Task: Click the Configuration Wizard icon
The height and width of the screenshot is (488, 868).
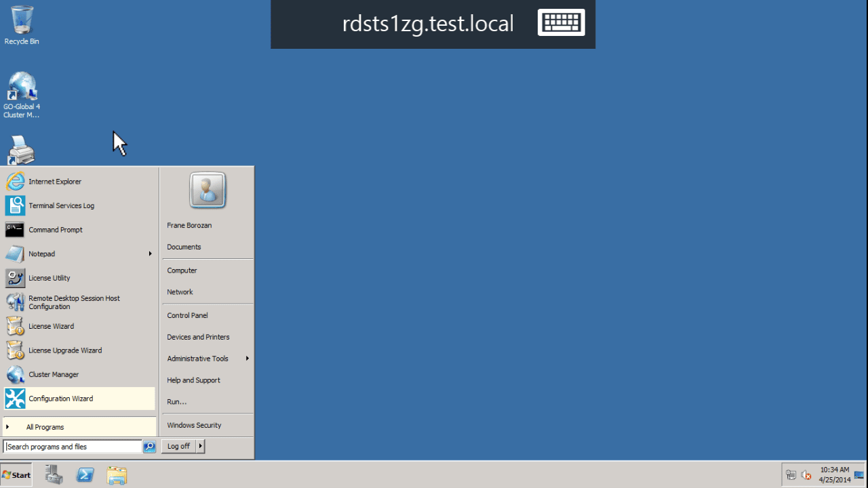Action: click(x=15, y=399)
